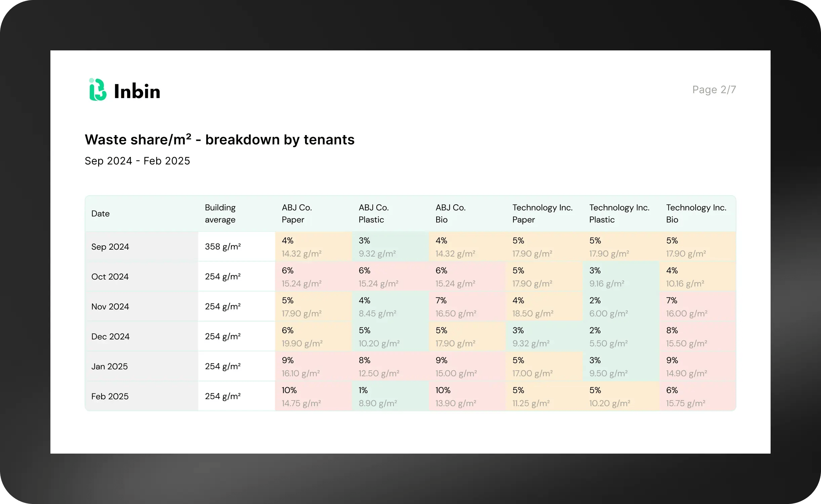This screenshot has width=821, height=504.
Task: Click the 1% 8.90 g/m² cell
Action: click(390, 396)
